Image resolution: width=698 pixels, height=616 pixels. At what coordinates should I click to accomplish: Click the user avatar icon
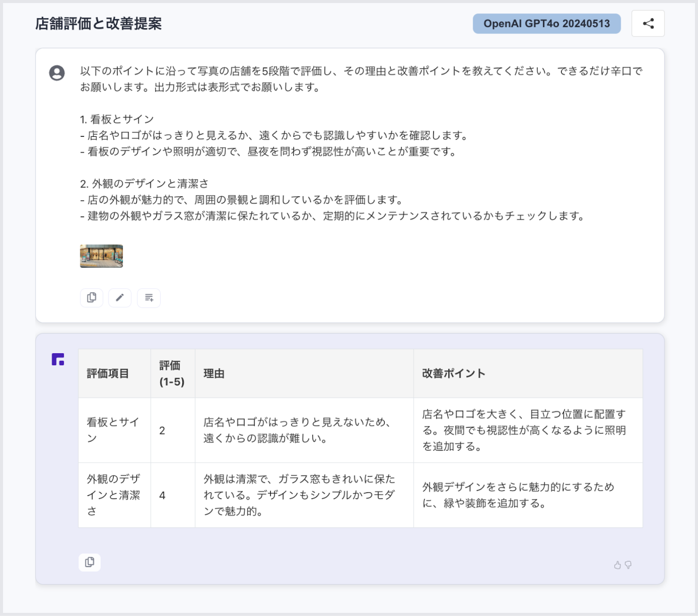[x=57, y=73]
